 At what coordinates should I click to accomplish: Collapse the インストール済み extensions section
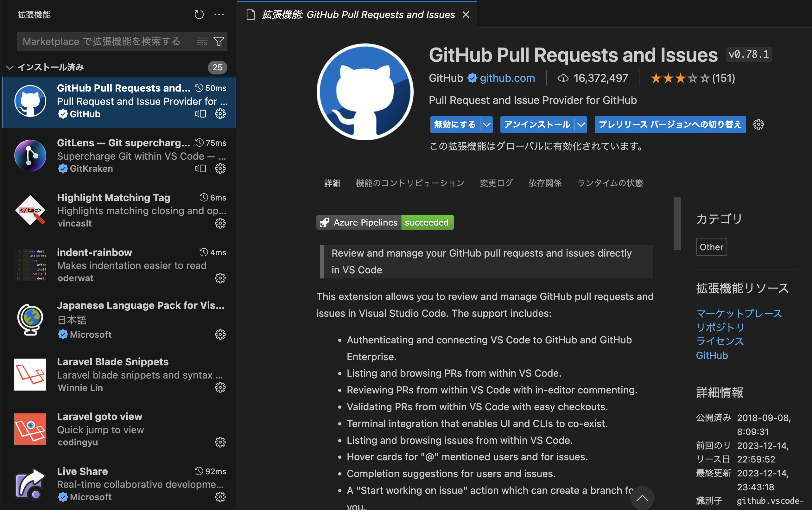click(10, 67)
